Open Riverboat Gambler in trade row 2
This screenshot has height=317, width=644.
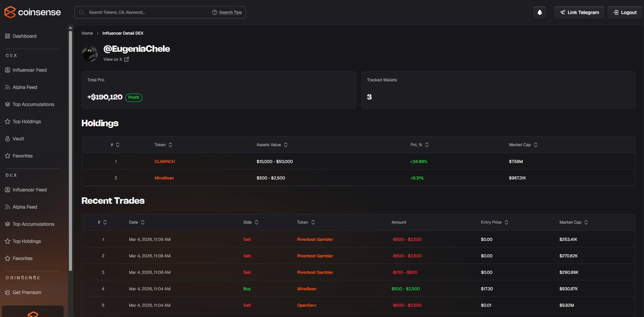pos(315,256)
